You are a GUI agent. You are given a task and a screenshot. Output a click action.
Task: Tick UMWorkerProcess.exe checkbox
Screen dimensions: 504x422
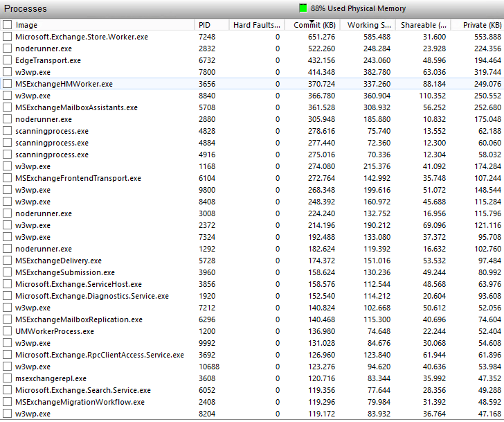[x=7, y=331]
